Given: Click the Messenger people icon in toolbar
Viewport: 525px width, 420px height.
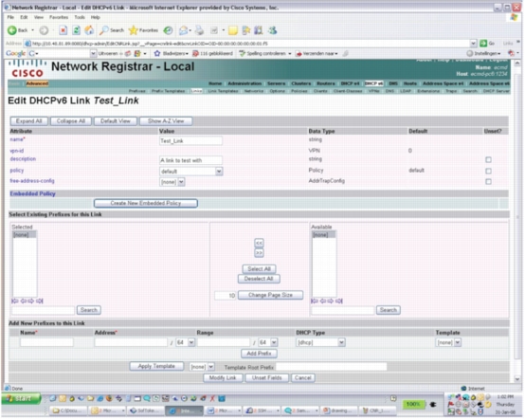Looking at the screenshot, I should pyautogui.click(x=273, y=30).
